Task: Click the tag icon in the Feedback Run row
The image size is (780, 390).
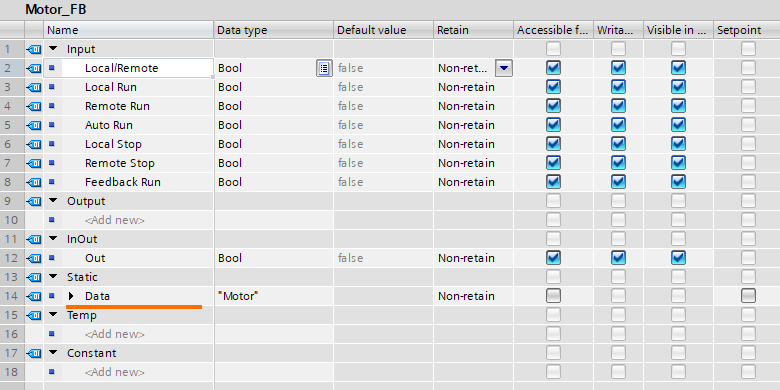Action: click(34, 182)
